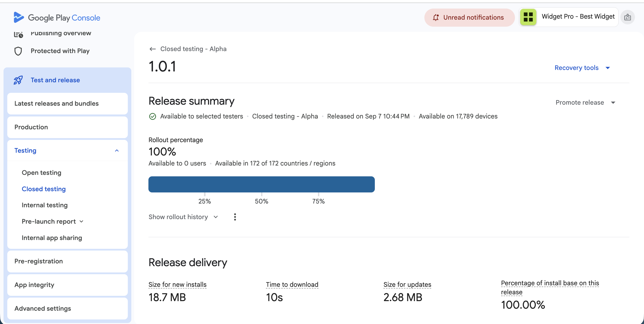
Task: Click Percentage of install base on this release
Action: [x=550, y=288]
